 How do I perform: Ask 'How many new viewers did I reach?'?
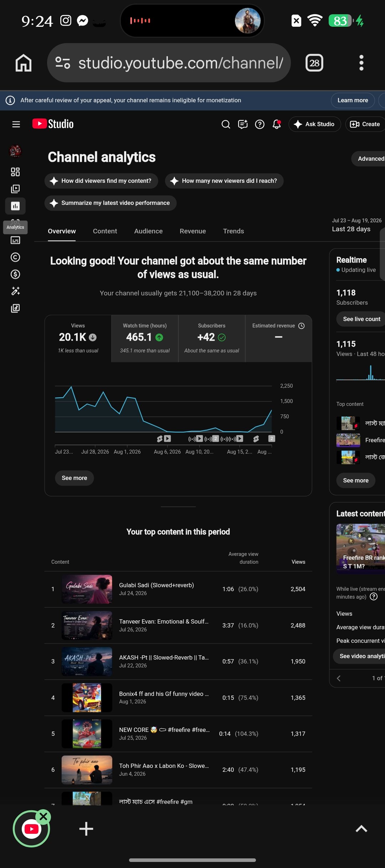224,181
